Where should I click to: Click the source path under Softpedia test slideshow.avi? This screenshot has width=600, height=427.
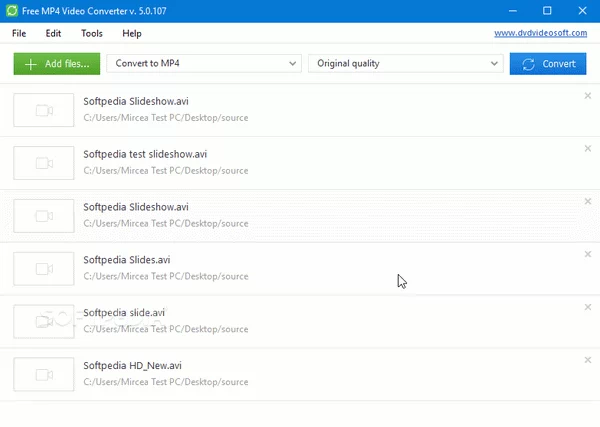[166, 171]
